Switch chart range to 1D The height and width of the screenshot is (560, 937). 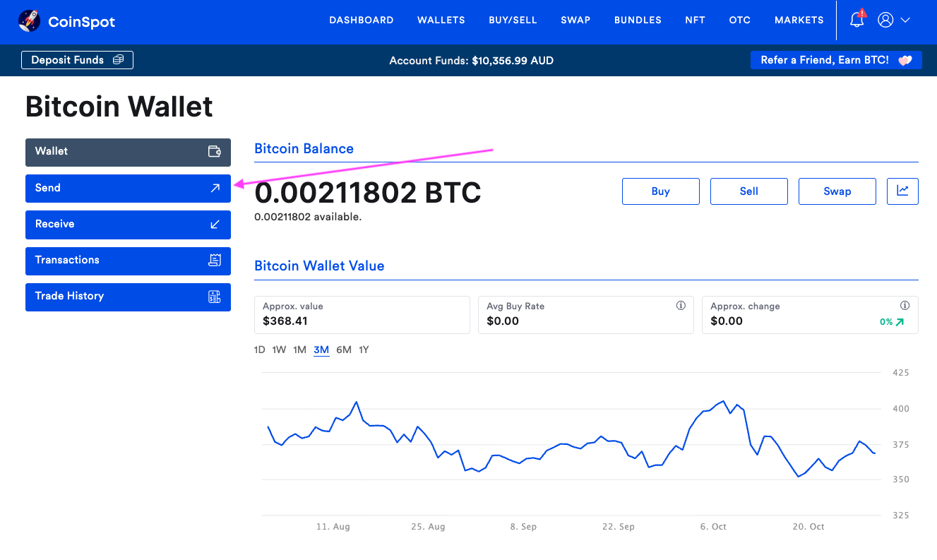click(x=260, y=350)
